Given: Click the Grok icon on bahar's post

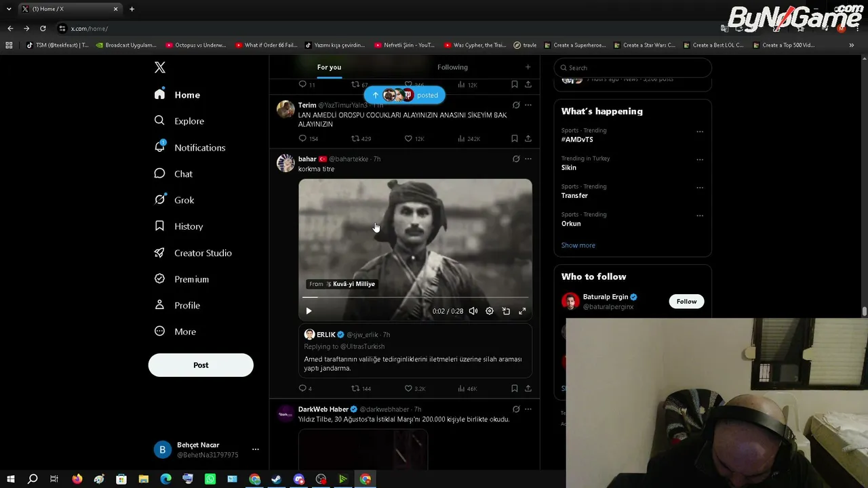Looking at the screenshot, I should pyautogui.click(x=516, y=159).
